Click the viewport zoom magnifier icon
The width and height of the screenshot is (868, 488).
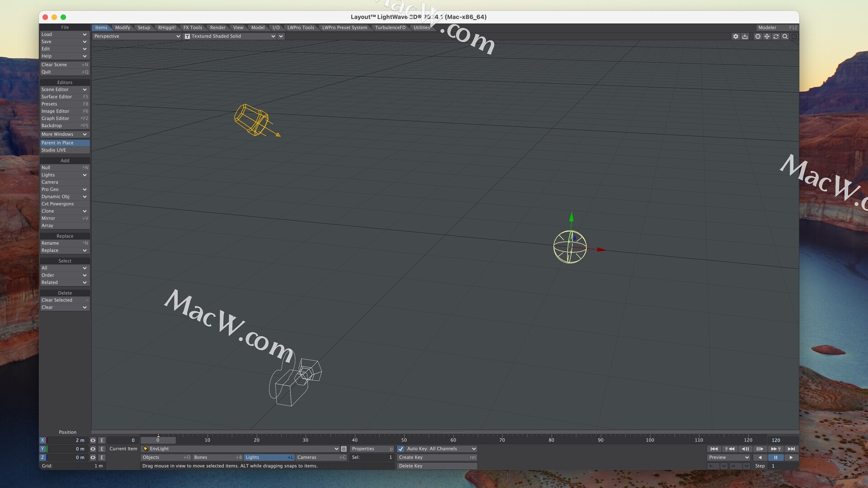pyautogui.click(x=785, y=37)
